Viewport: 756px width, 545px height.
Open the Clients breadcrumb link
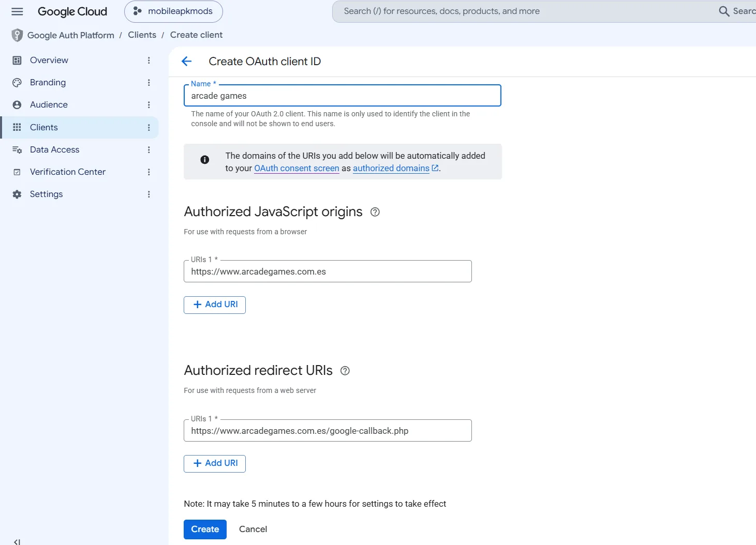click(142, 35)
